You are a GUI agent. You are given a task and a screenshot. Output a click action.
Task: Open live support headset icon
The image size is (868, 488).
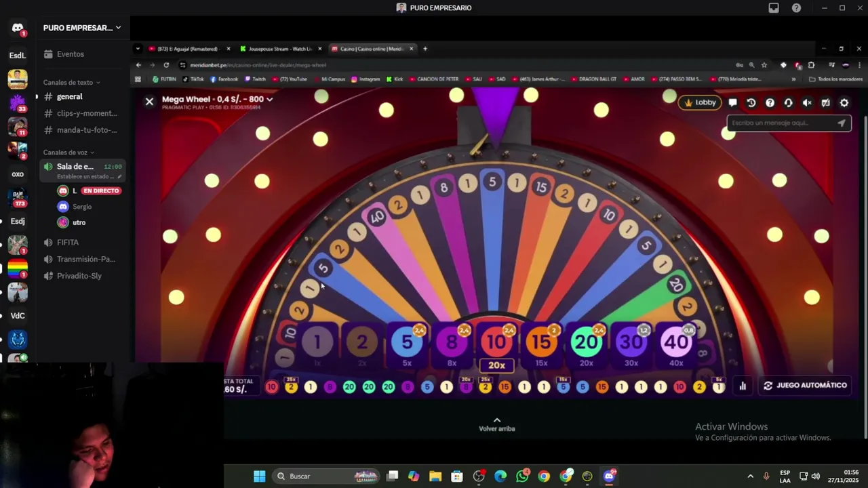(788, 103)
